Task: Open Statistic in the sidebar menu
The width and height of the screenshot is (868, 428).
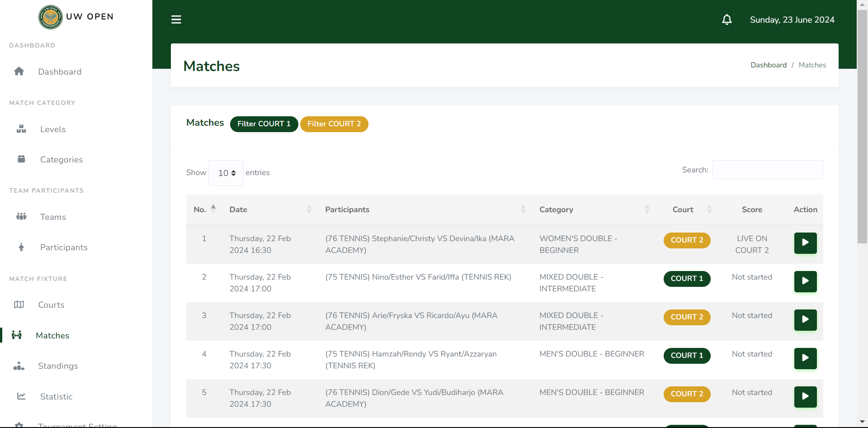Action: (57, 396)
